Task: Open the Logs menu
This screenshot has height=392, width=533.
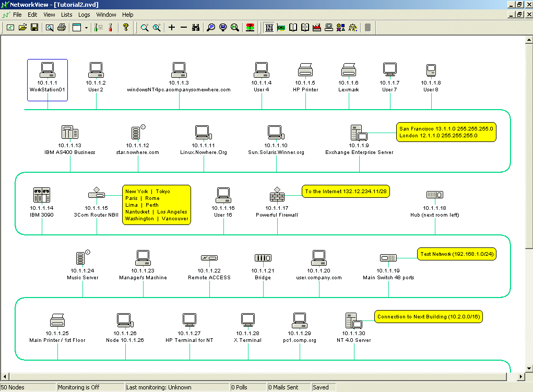Action: coord(84,15)
